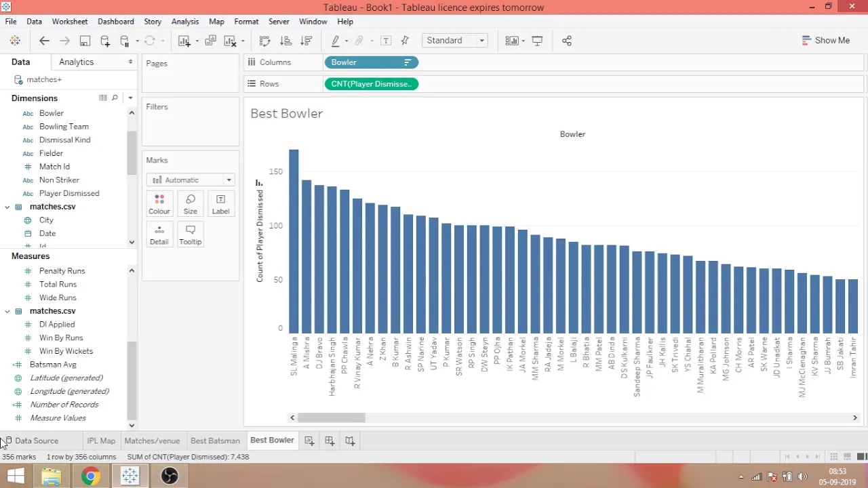Screen dimensions: 868x488
Task: Click the Fix Axes pin icon
Action: click(406, 41)
